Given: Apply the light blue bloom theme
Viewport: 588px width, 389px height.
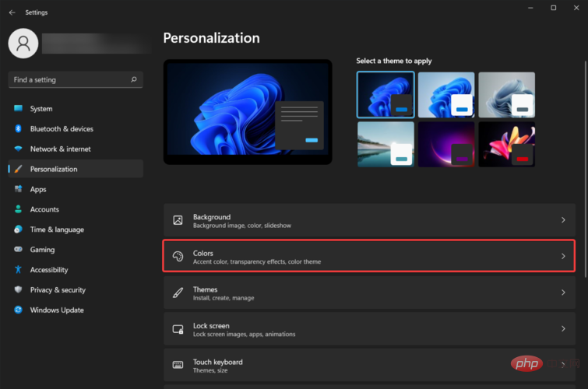Looking at the screenshot, I should [446, 95].
